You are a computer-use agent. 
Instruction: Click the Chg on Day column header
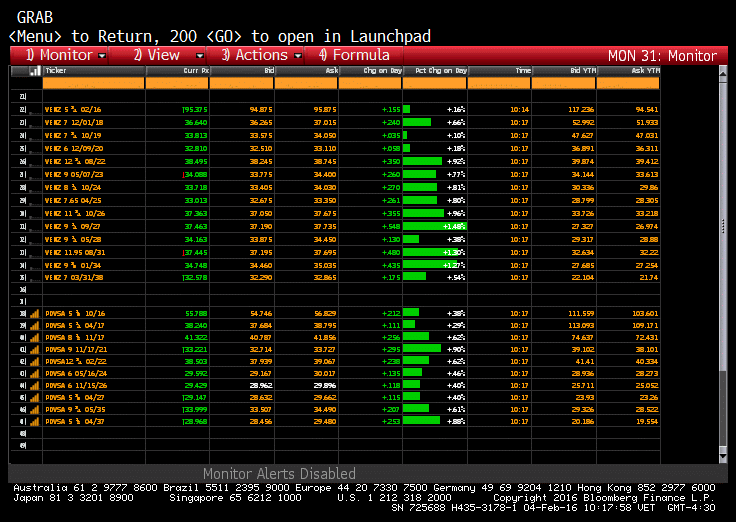370,71
